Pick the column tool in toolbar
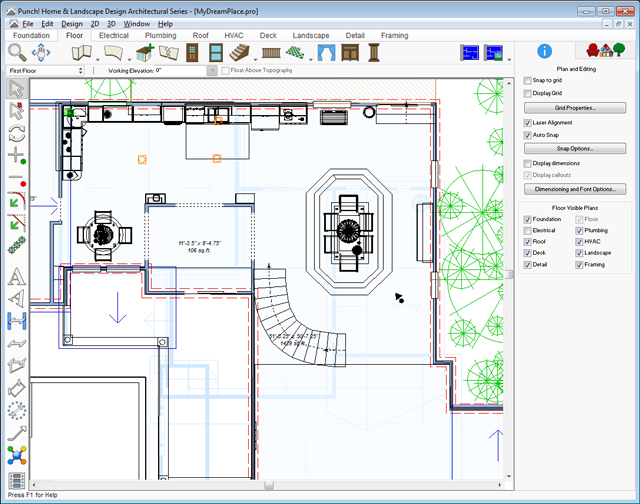The width and height of the screenshot is (640, 504). point(374,52)
